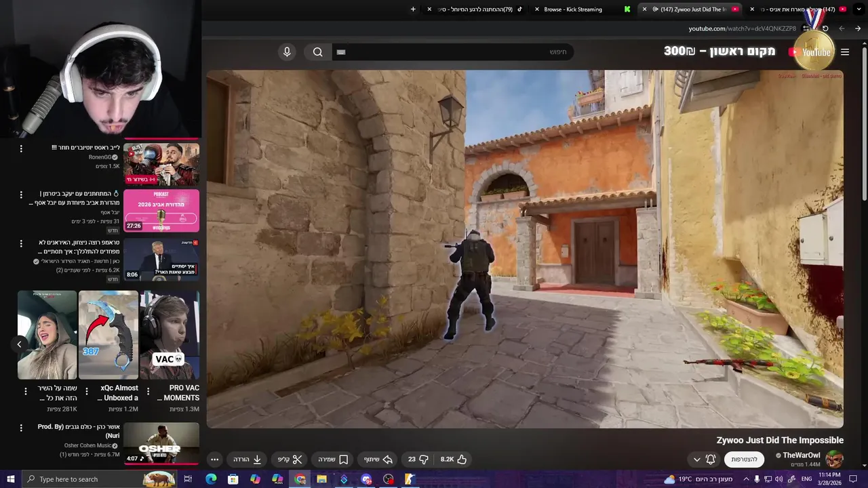
Task: Open options menu for Osher Cohen video
Action: [21, 428]
